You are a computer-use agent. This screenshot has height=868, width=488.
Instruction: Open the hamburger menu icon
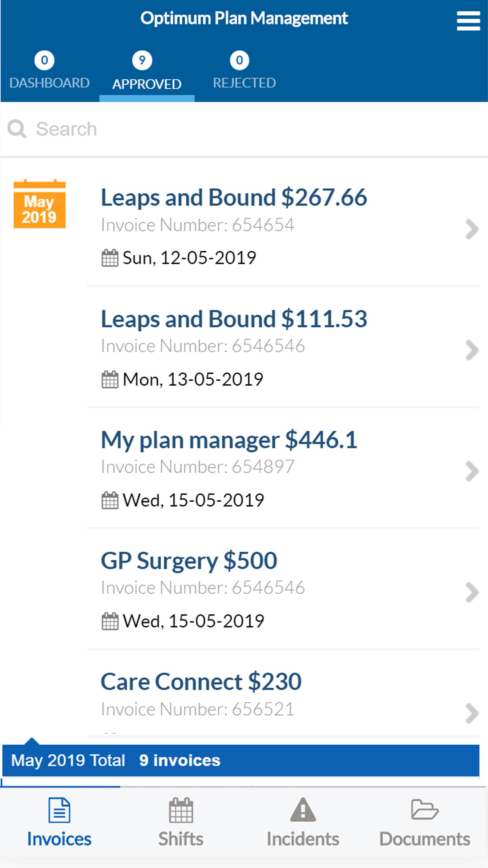pyautogui.click(x=468, y=21)
